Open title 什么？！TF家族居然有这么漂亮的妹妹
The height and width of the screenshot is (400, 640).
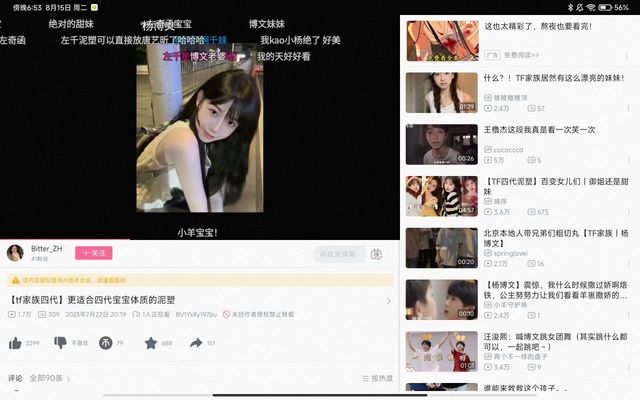click(554, 78)
